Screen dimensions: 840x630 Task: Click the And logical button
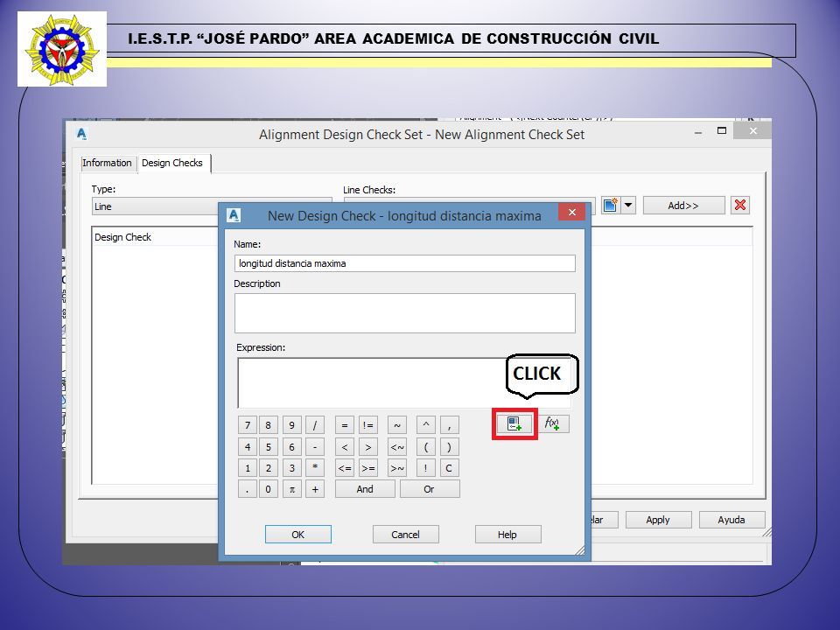tap(365, 489)
